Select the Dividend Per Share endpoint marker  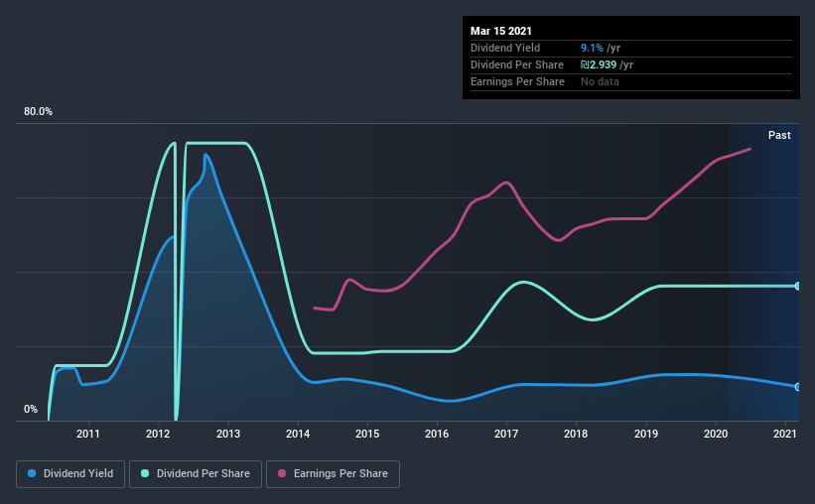pos(797,287)
